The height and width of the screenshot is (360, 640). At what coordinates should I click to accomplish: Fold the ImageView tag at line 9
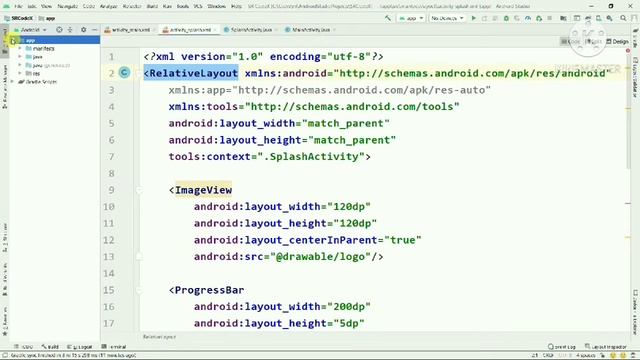click(139, 190)
